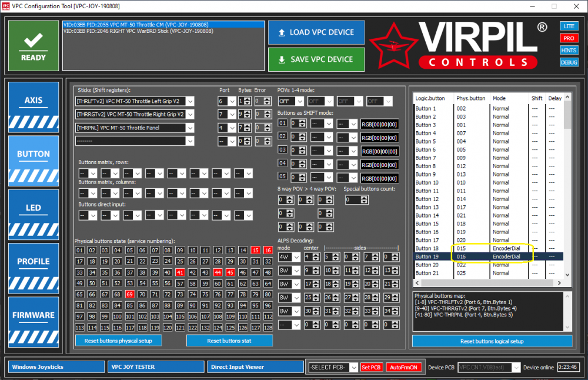Screen dimensions: 588x380
Task: Open the VPC MT-50 Throttle Panel dropdown
Action: tap(189, 128)
